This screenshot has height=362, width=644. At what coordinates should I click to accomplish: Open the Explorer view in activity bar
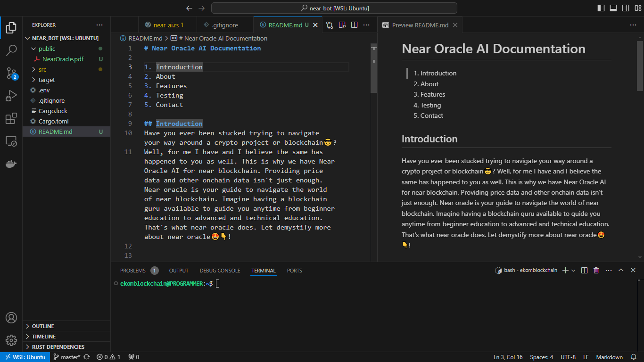tap(11, 27)
